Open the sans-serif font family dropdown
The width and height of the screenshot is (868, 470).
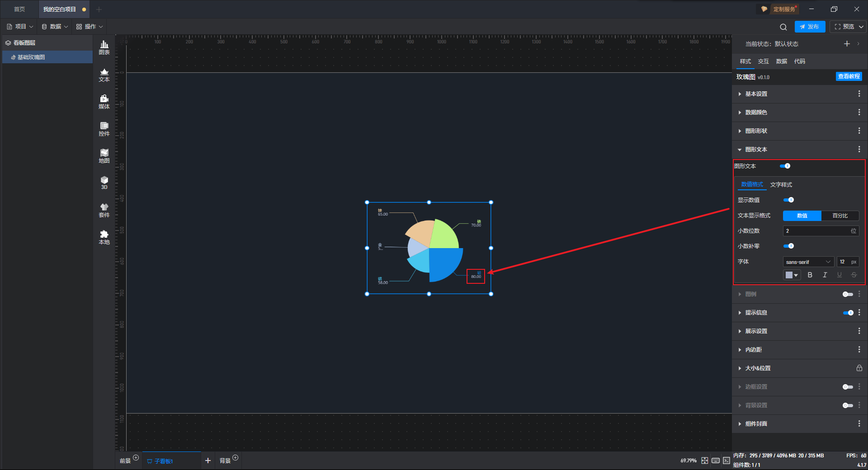click(x=808, y=262)
